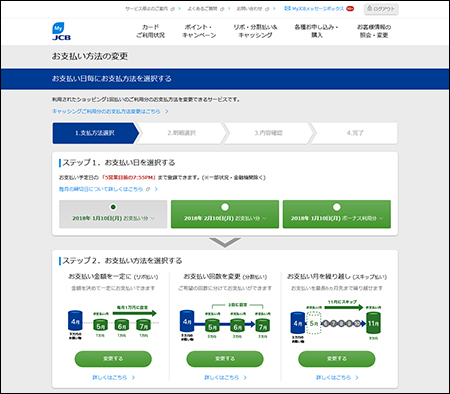
Task: Click the ステップ2．お支払い方法を選択する heading
Action: click(x=122, y=261)
